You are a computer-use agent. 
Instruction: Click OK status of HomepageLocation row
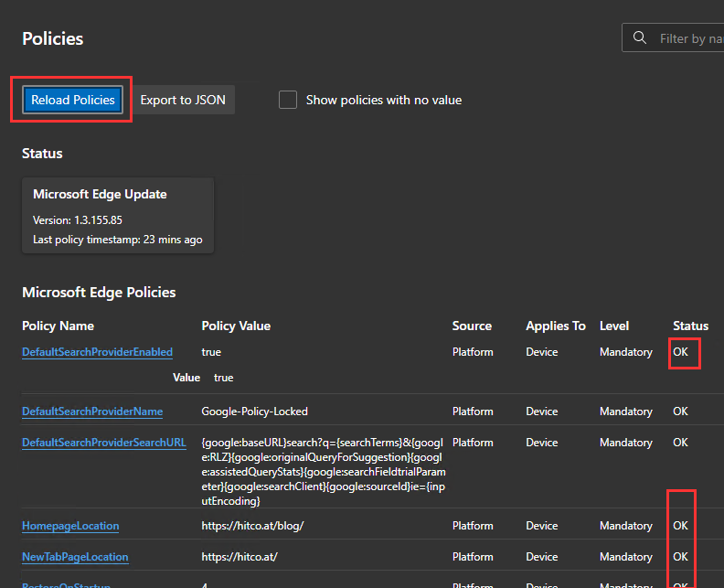pyautogui.click(x=680, y=526)
